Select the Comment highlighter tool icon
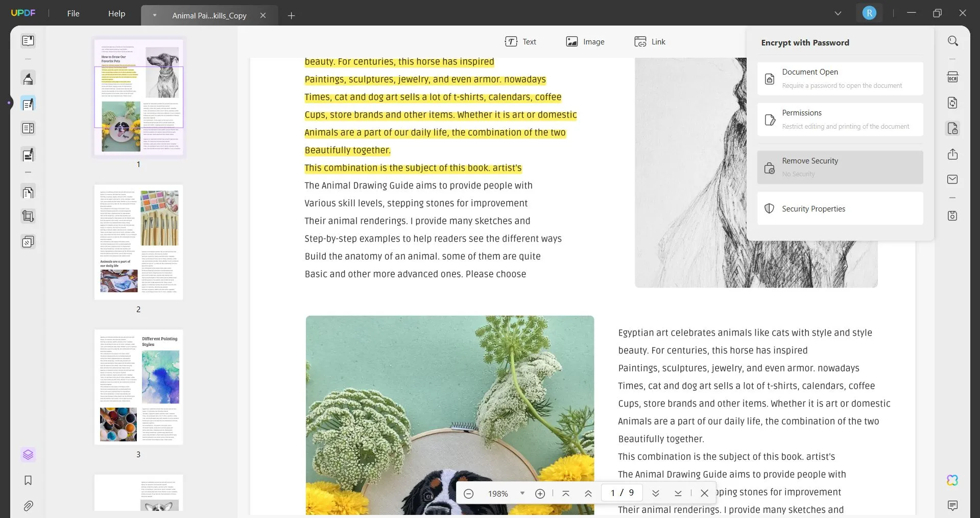The height and width of the screenshot is (518, 980). pyautogui.click(x=28, y=79)
